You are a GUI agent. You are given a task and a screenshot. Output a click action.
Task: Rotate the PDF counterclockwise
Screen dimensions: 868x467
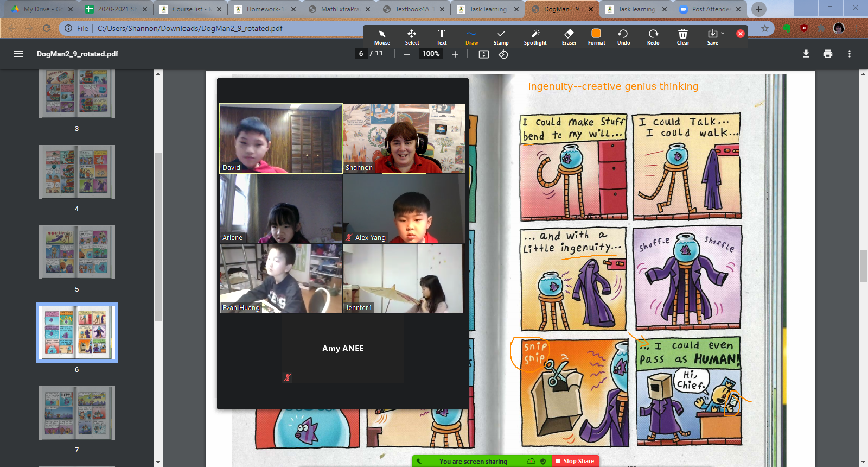click(x=503, y=54)
